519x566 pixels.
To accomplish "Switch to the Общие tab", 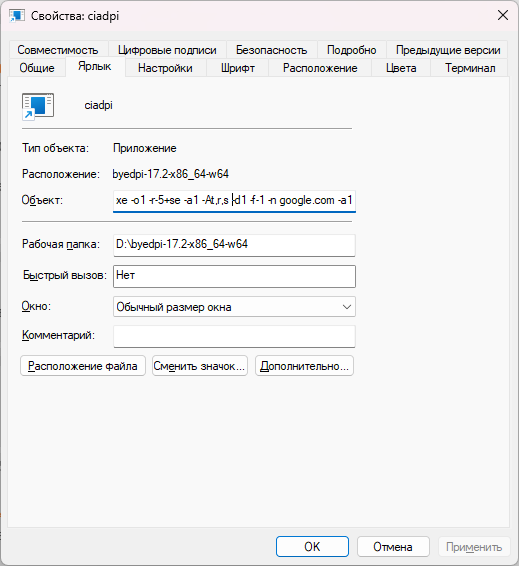I will (37, 68).
